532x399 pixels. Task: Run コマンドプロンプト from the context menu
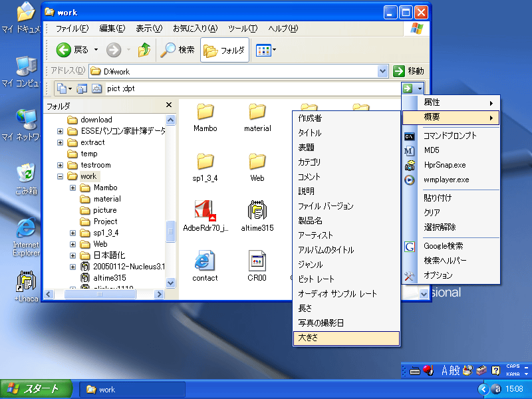tap(450, 136)
